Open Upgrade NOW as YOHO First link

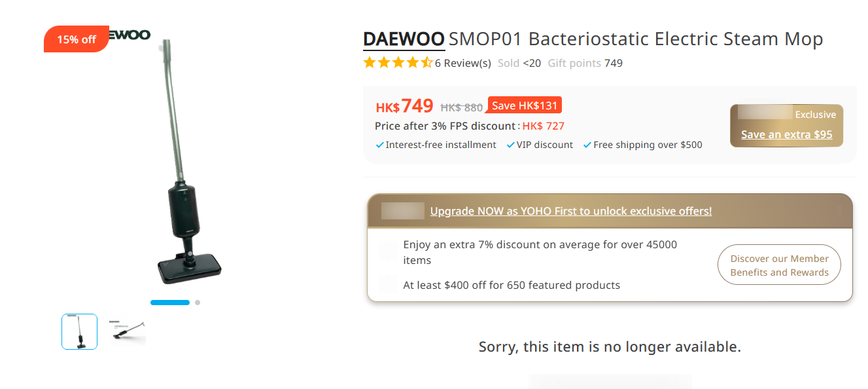(570, 211)
